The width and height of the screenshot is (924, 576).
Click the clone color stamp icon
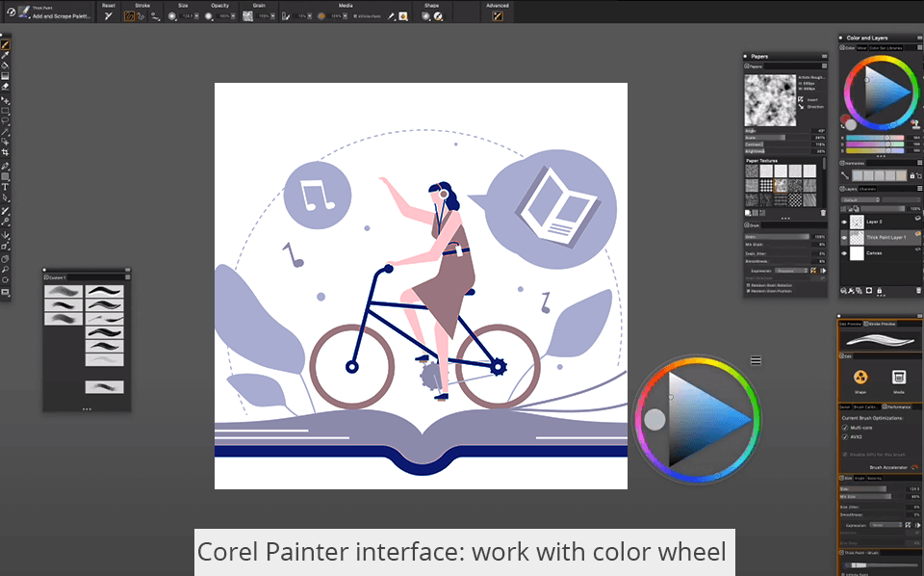[x=915, y=124]
